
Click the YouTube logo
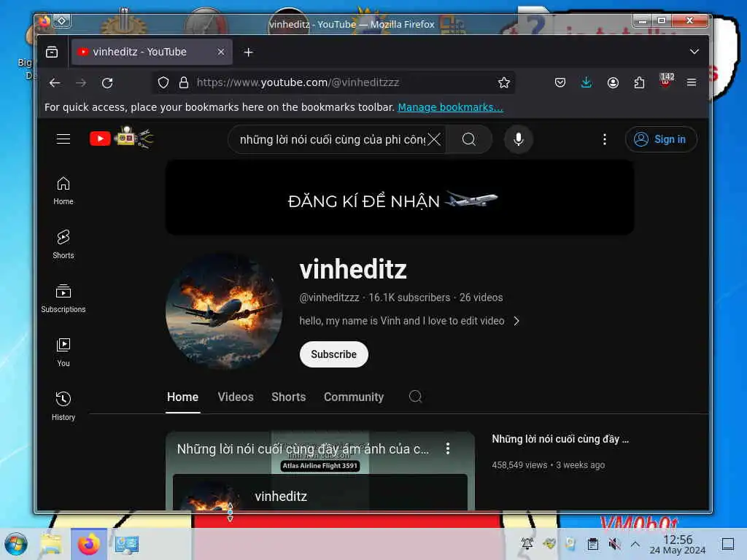[122, 138]
